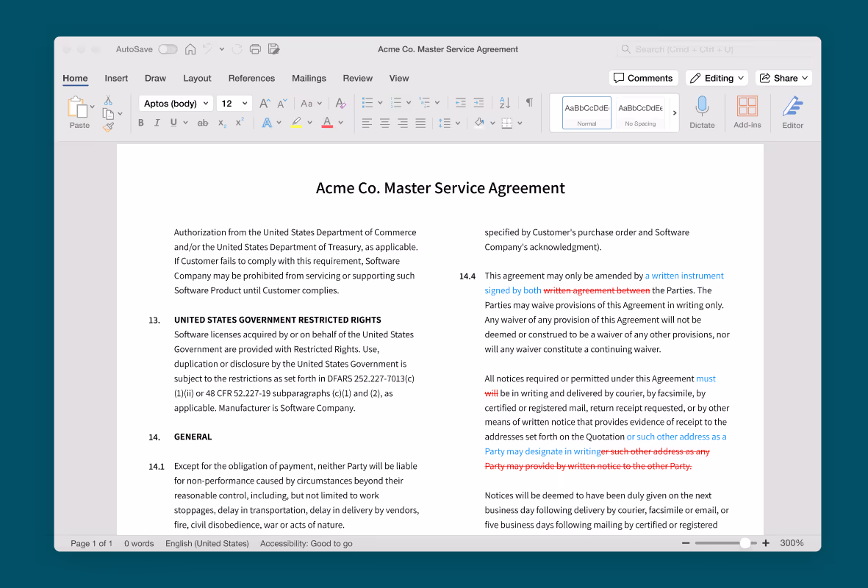
Task: Cut selection with the scissors icon
Action: click(x=109, y=100)
